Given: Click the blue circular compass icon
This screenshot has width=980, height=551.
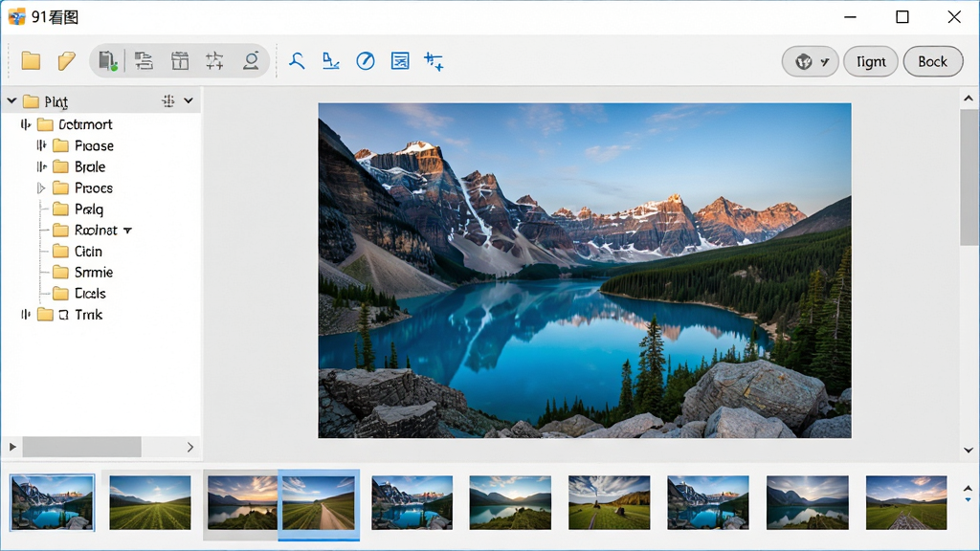Looking at the screenshot, I should click(x=366, y=60).
